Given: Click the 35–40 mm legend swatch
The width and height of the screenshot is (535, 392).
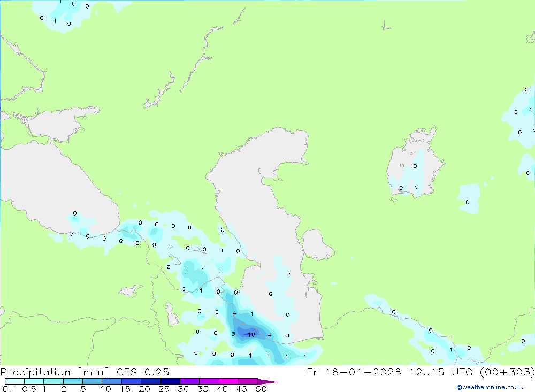Looking at the screenshot, I should point(209,381).
